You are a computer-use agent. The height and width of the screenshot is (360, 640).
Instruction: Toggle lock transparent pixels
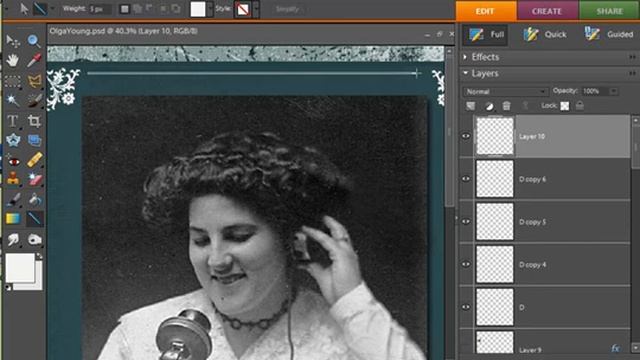(x=565, y=106)
